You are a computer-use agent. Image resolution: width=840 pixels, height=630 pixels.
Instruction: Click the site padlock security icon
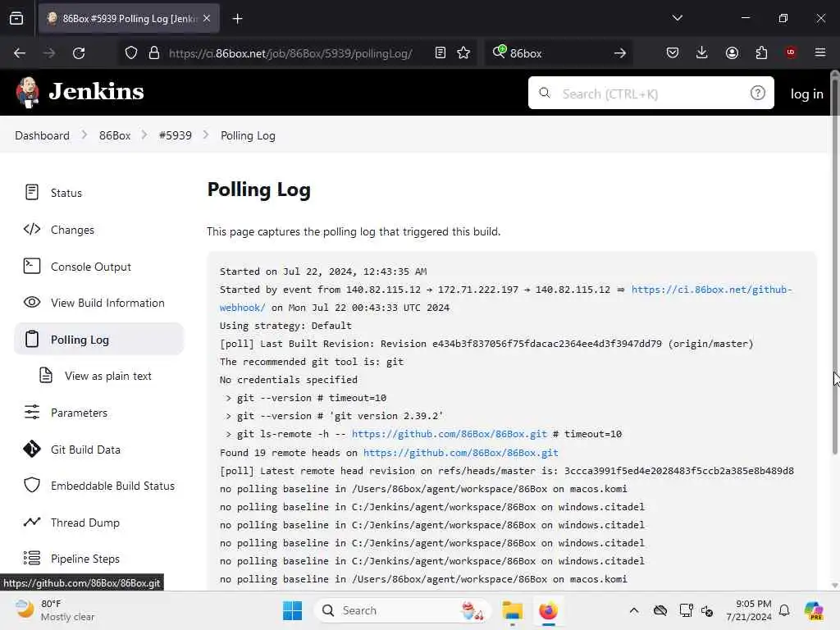point(154,53)
